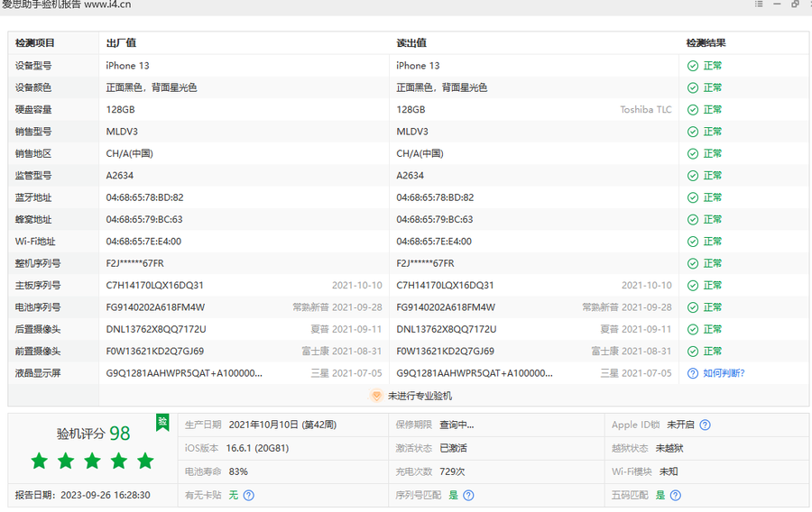Screen dimensions: 812x512
Task: Click the green check icon in 硬盘容量 row
Action: click(692, 110)
